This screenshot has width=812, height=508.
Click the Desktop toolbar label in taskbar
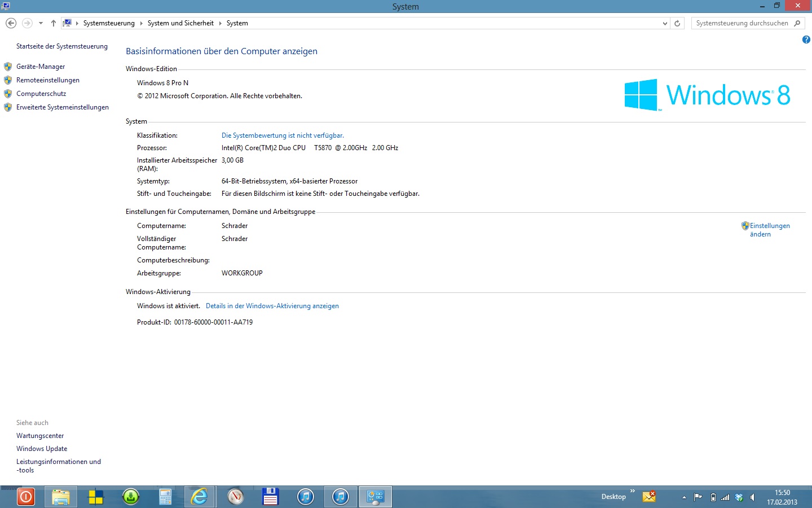pos(614,497)
